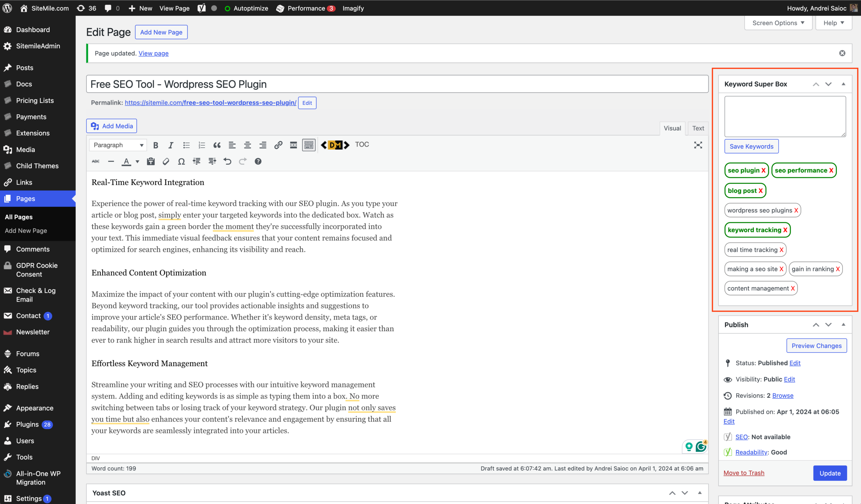Apply text color from the A button
The height and width of the screenshot is (504, 861).
tap(126, 161)
